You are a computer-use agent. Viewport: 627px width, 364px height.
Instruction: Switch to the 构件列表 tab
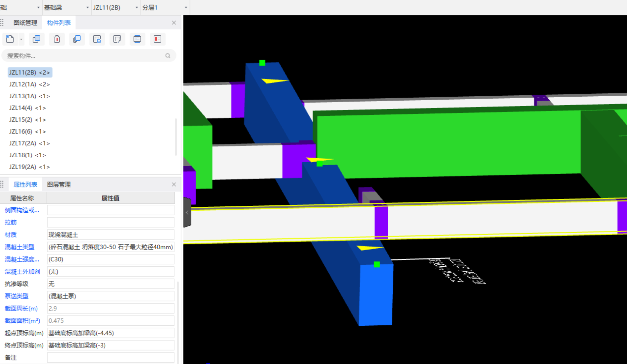click(x=59, y=23)
